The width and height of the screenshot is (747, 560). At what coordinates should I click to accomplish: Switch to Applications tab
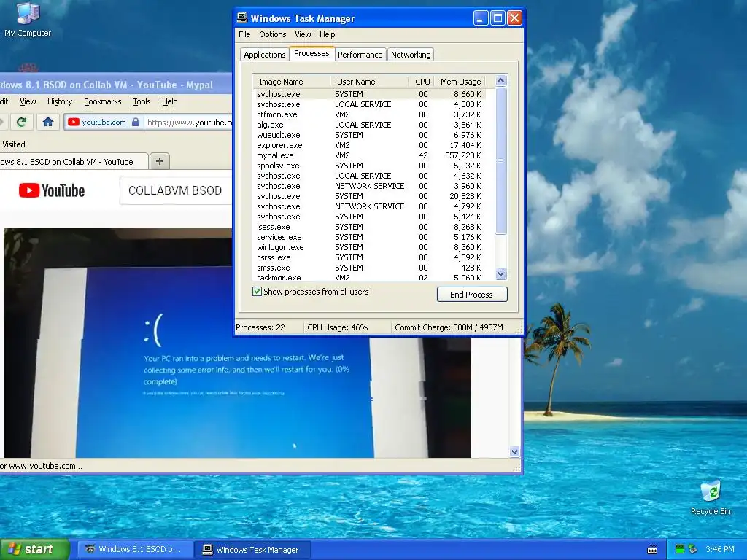point(264,55)
